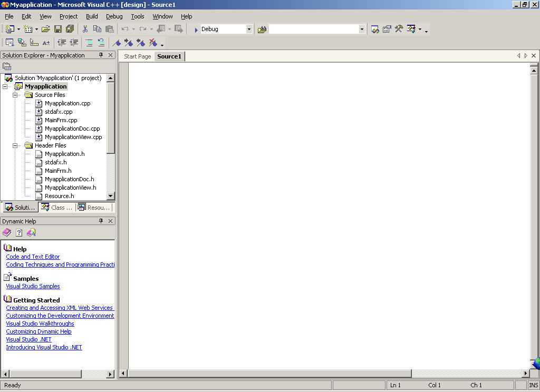Clear all bookmarks with the red-X flag icon
540x392 pixels.
153,43
